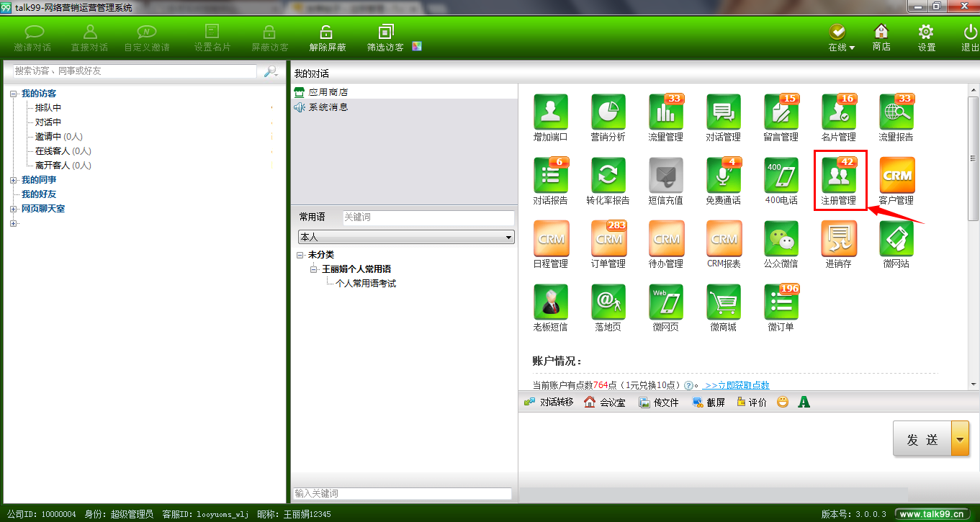Click the 屏蔽访客 toolbar button
980x522 pixels.
point(269,38)
